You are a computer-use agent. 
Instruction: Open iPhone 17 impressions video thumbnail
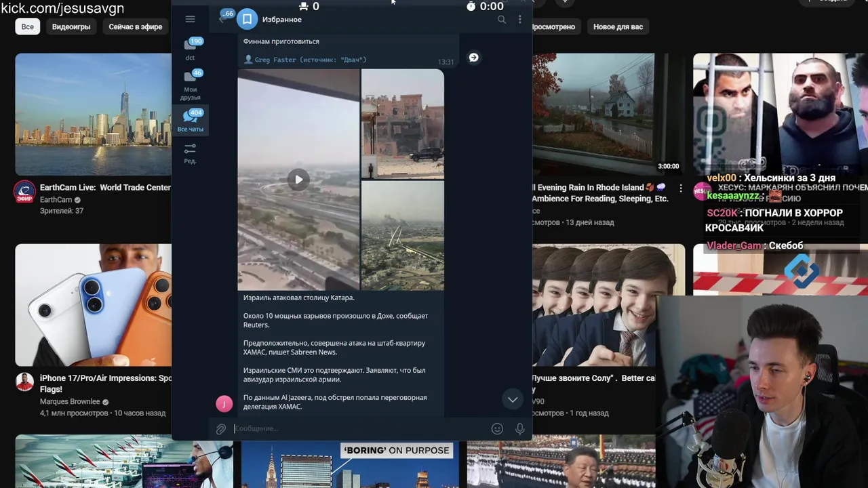[94, 305]
